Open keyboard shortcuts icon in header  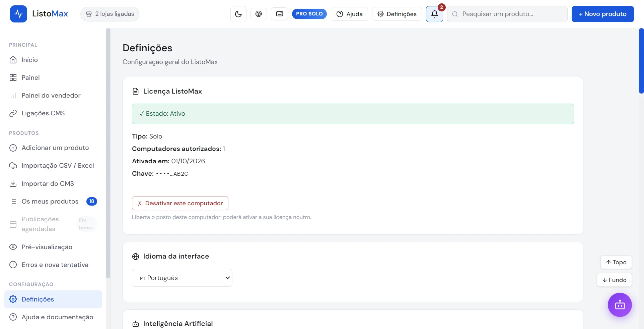tap(280, 14)
